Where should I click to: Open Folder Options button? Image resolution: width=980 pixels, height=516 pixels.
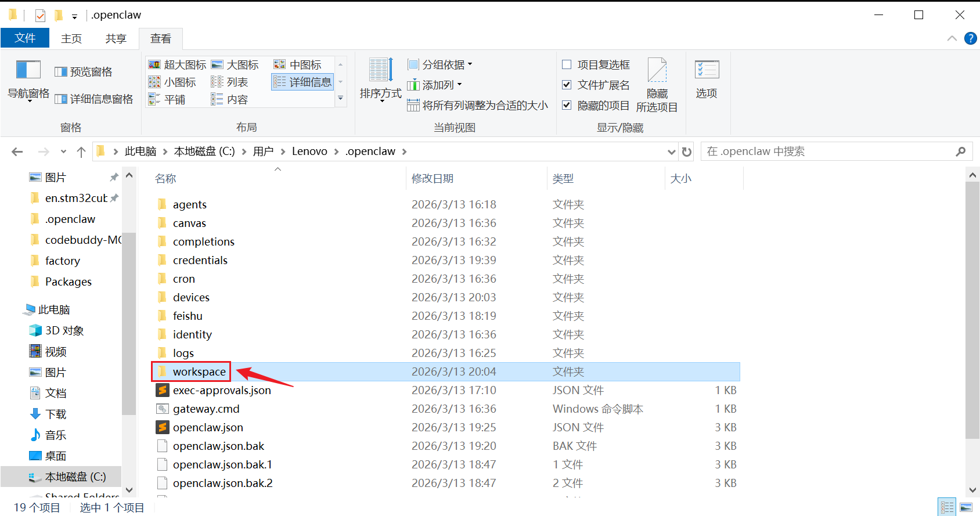707,79
